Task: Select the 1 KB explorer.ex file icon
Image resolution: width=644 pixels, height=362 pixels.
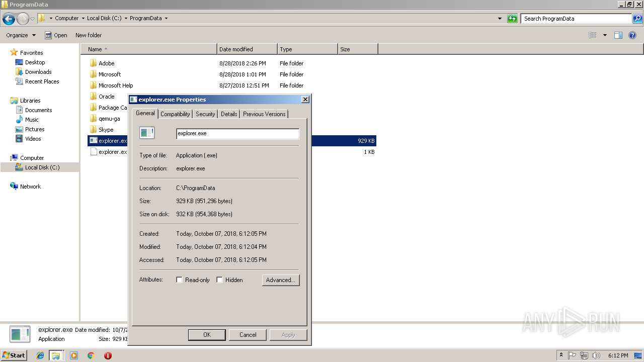Action: 93,152
